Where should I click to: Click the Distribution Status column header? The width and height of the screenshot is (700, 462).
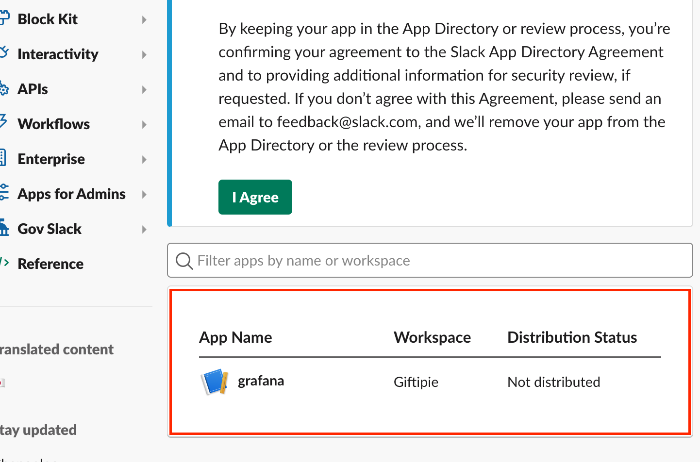pos(572,337)
